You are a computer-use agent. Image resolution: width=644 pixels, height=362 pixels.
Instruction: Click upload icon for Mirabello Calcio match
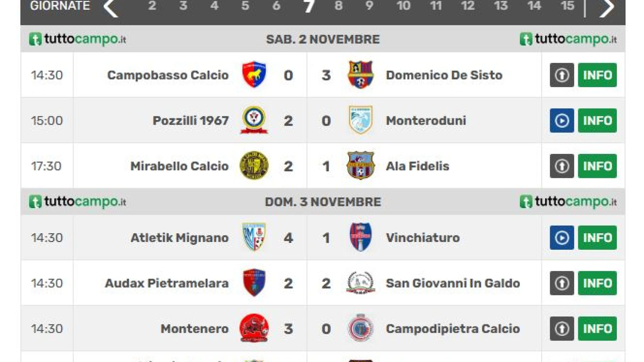coord(562,166)
